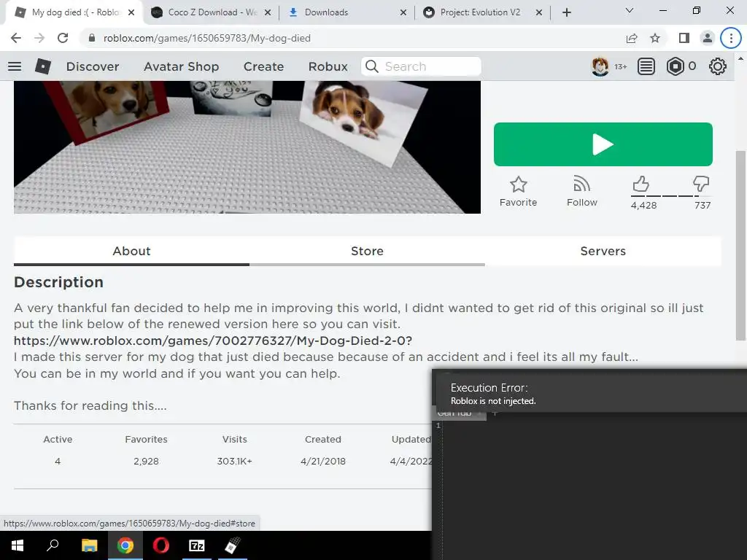Open the Chrome profile icon

[708, 38]
